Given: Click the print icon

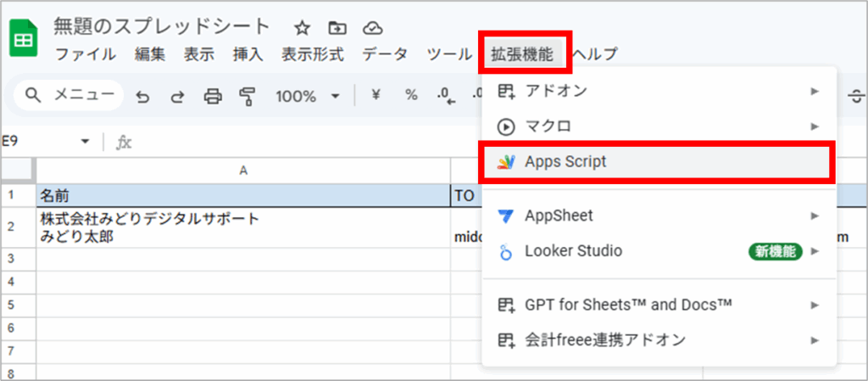Looking at the screenshot, I should click(212, 96).
